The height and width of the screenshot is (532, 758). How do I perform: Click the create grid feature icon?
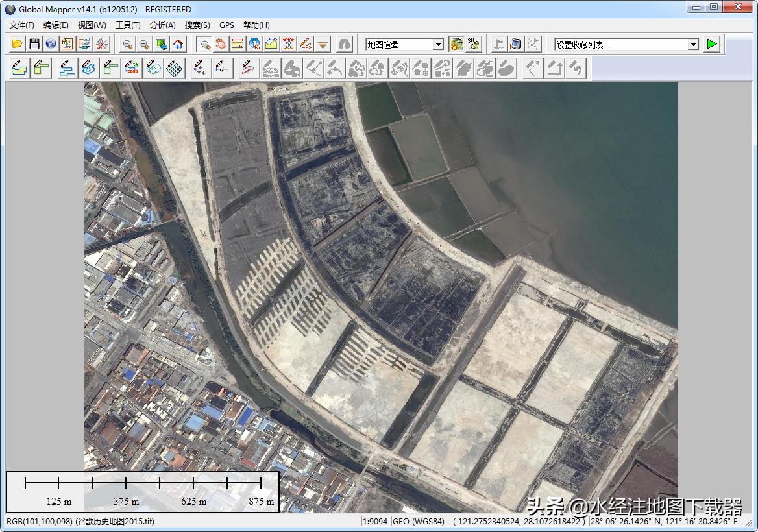[x=174, y=67]
